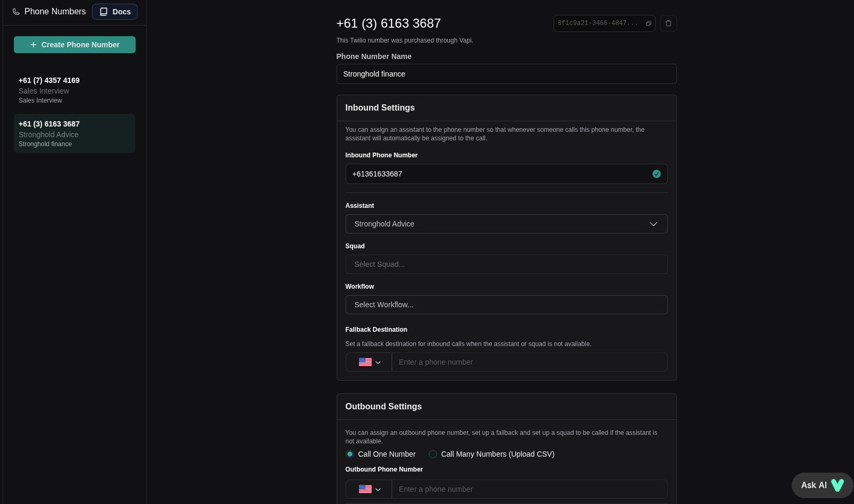
Task: Select Call Many Numbers (Upload CSV) option
Action: (433, 454)
